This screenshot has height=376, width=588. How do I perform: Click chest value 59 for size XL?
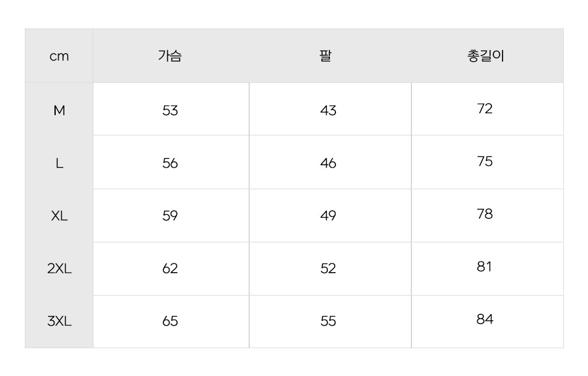pyautogui.click(x=170, y=216)
